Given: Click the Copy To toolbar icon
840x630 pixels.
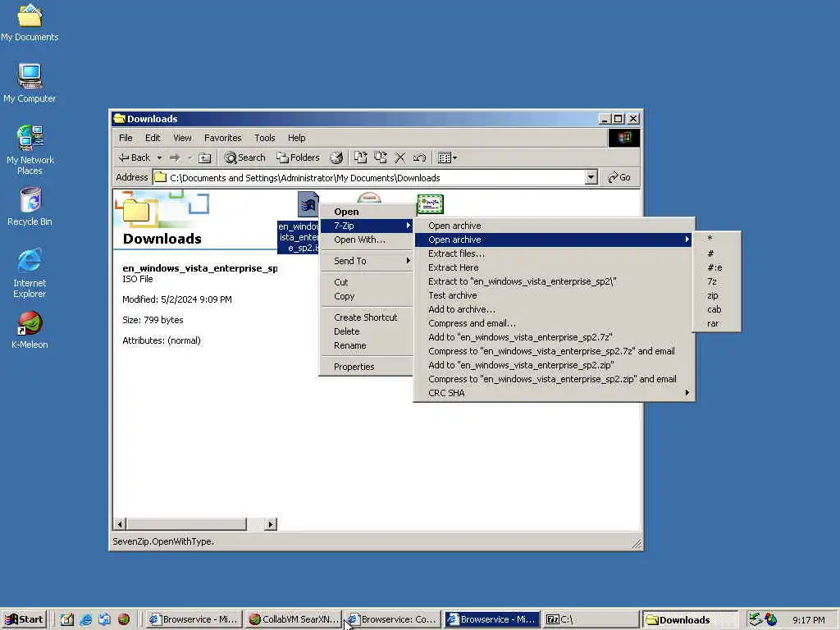Looking at the screenshot, I should pos(381,157).
